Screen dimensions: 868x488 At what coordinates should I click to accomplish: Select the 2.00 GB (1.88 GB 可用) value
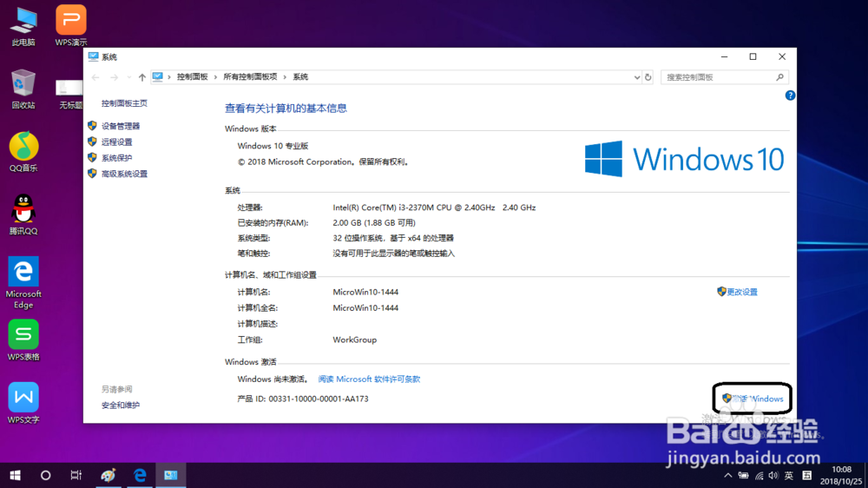click(373, 222)
